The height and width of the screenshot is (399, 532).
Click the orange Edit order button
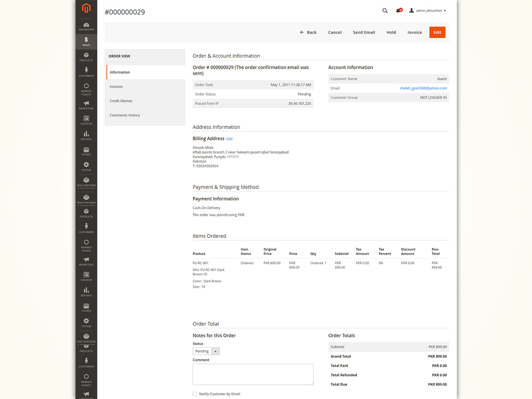coord(437,32)
